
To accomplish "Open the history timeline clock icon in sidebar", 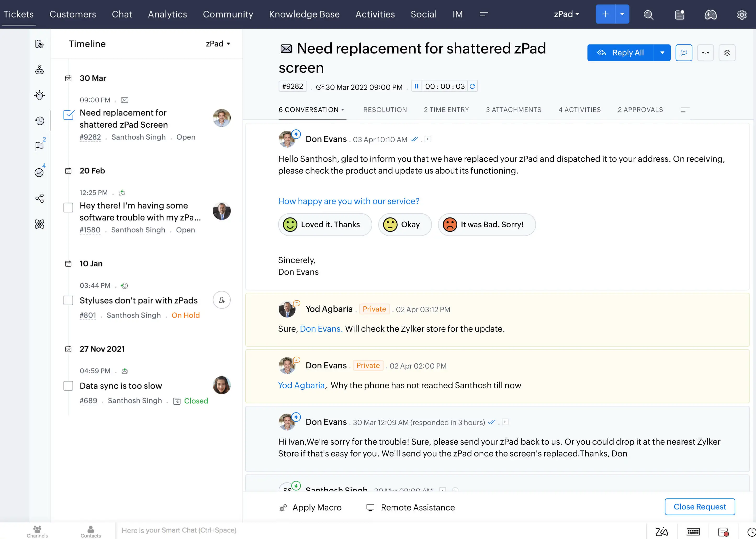I will coord(40,121).
